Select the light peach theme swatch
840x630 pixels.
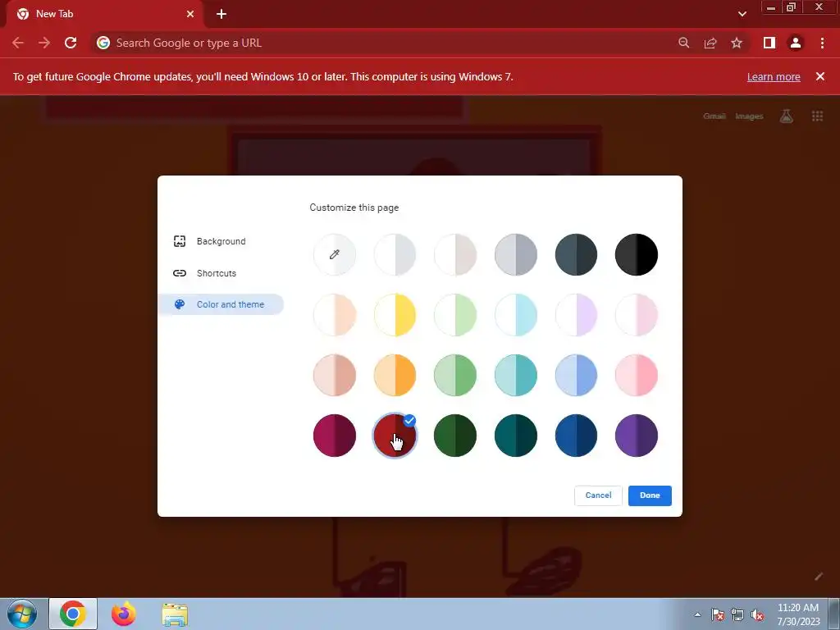coord(335,315)
